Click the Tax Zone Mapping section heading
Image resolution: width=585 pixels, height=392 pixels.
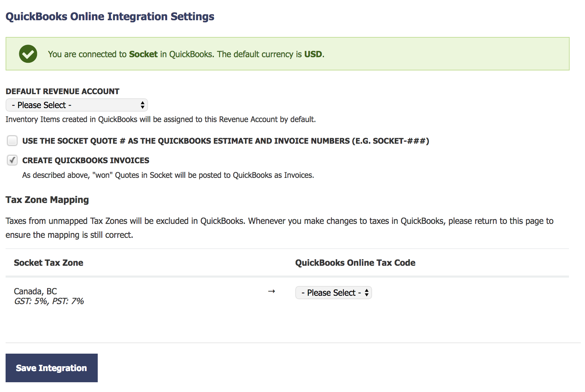point(47,200)
